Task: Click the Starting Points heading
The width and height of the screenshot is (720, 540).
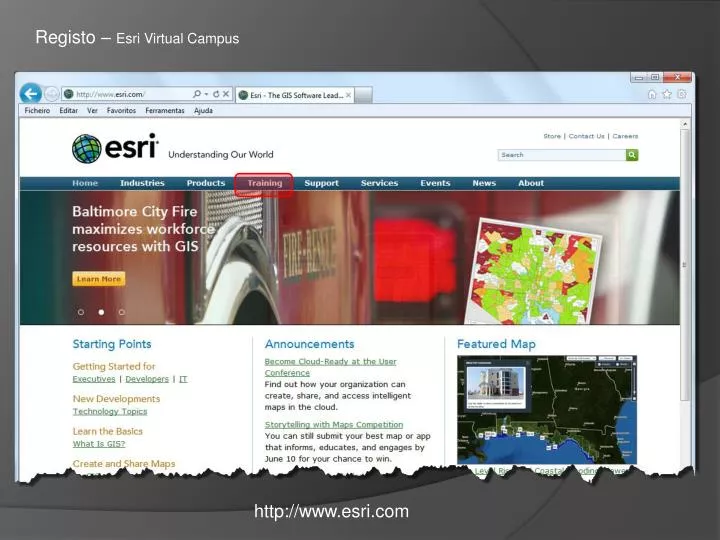Action: click(x=112, y=344)
